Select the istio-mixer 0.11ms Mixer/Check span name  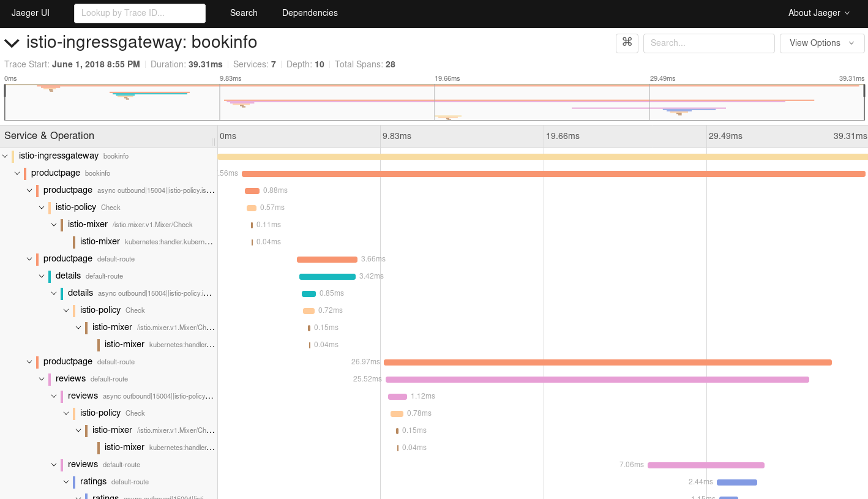pyautogui.click(x=88, y=225)
